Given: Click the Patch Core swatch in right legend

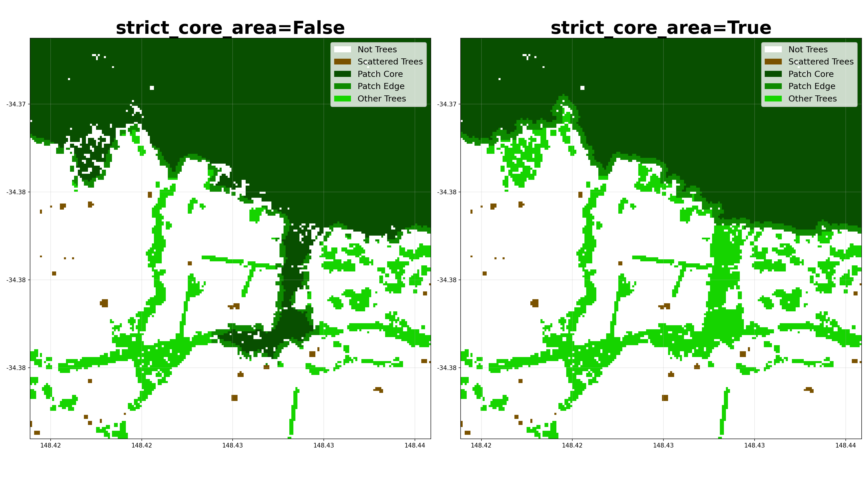Looking at the screenshot, I should point(773,74).
